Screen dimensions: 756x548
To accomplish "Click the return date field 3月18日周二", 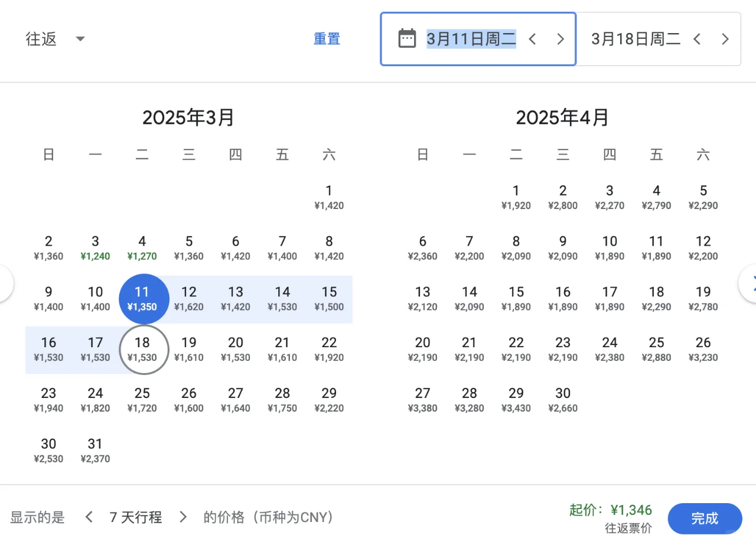I will [635, 38].
